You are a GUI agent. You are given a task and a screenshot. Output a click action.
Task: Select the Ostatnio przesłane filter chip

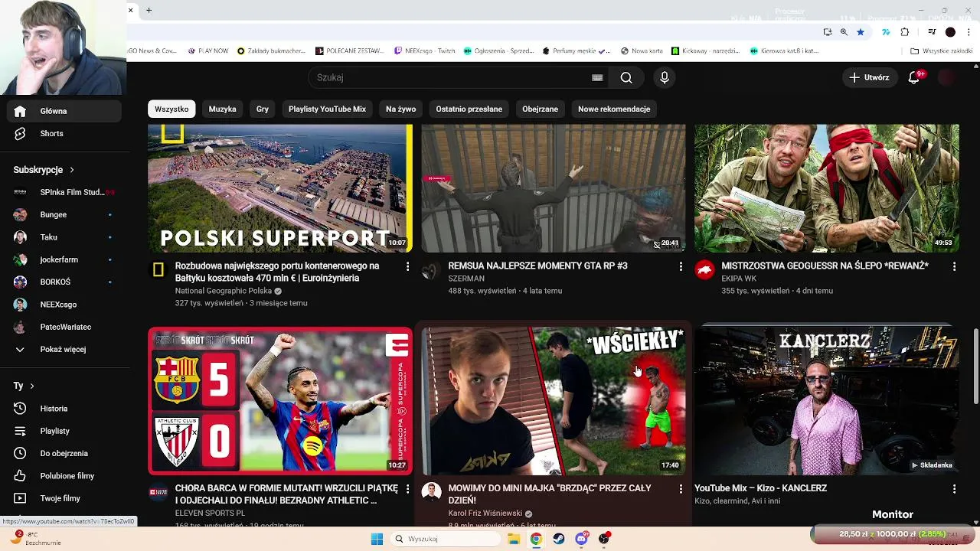click(469, 109)
